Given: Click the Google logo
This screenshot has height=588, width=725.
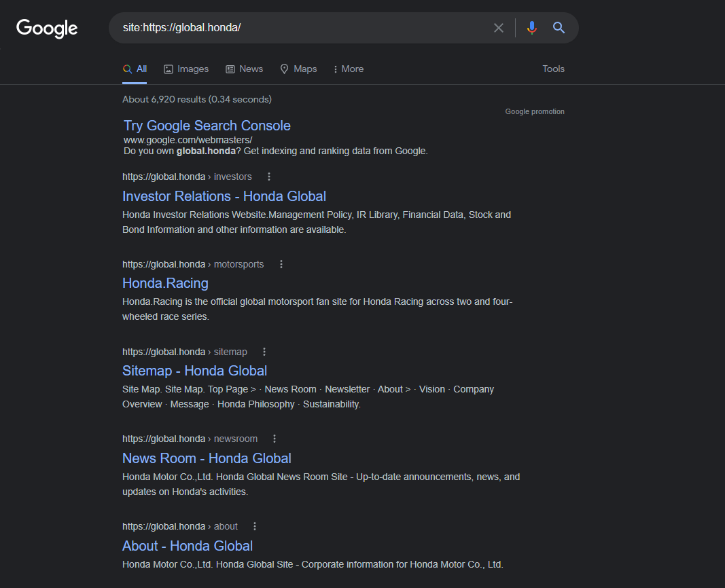Looking at the screenshot, I should click(46, 29).
